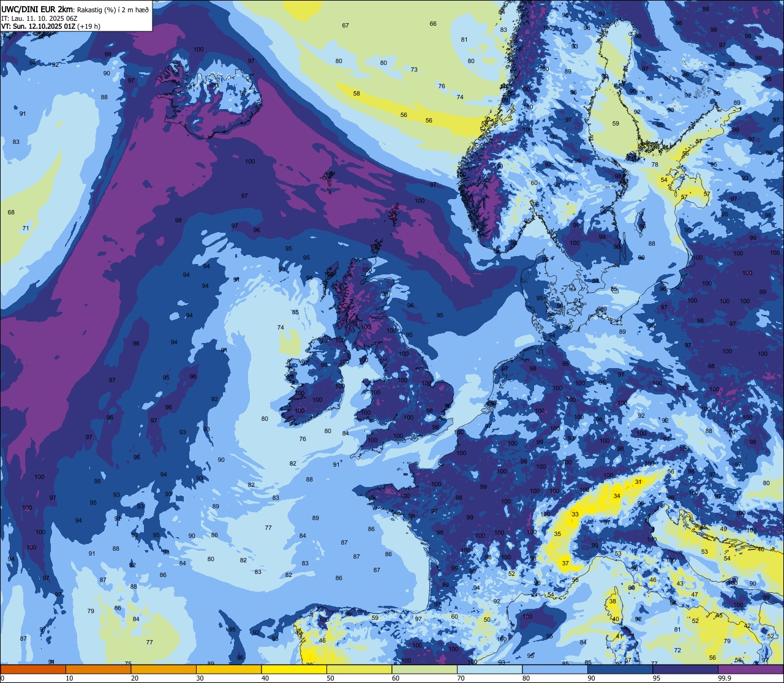Click the humidity value 35 on the map

tap(557, 534)
